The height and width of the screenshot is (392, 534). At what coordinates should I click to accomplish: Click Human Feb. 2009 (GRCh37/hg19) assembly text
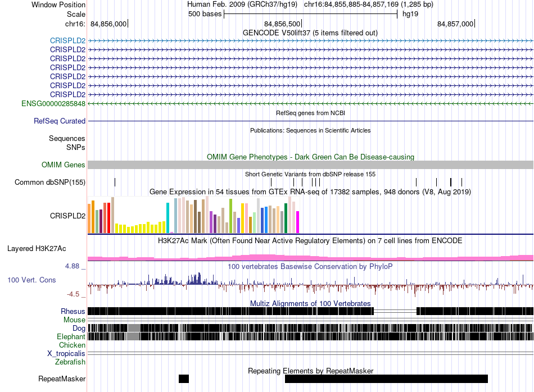click(242, 4)
